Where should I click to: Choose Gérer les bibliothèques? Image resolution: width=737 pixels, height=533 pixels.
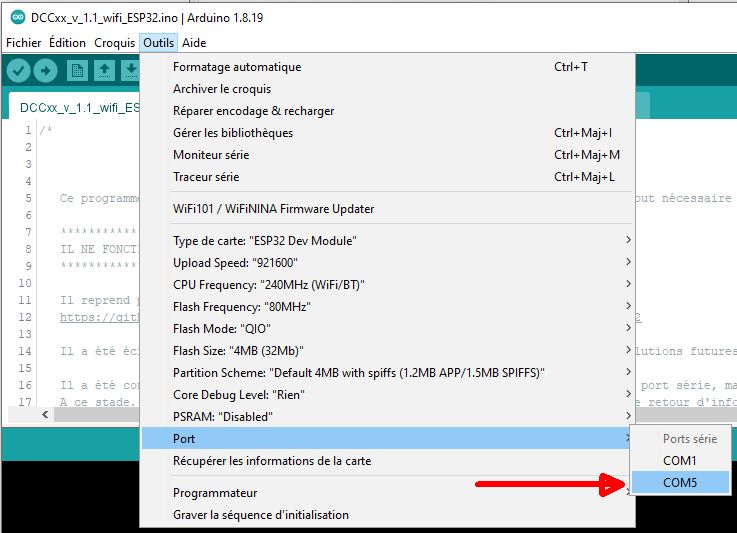[387, 133]
